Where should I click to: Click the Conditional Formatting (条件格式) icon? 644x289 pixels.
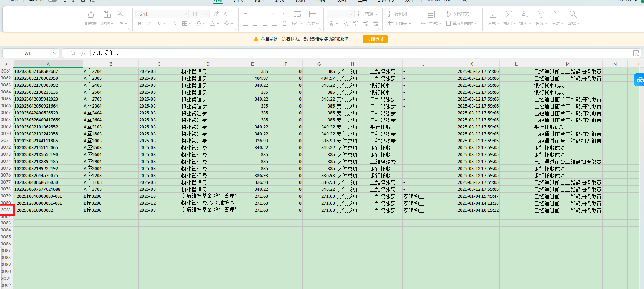click(x=431, y=14)
